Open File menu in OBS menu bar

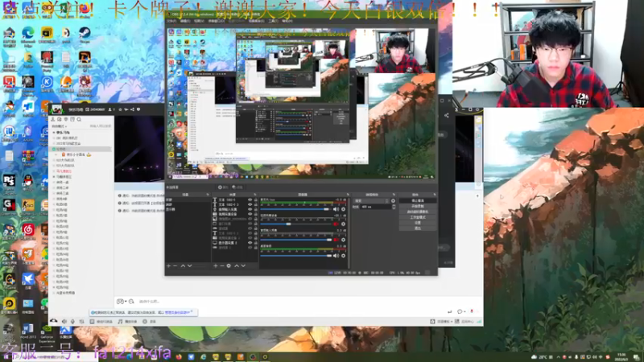[171, 21]
